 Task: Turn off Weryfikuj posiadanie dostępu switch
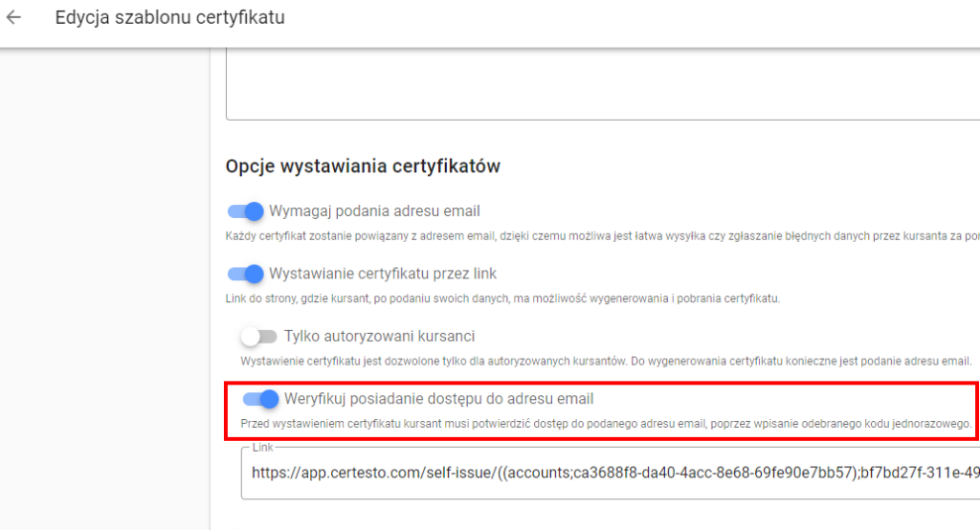[260, 399]
